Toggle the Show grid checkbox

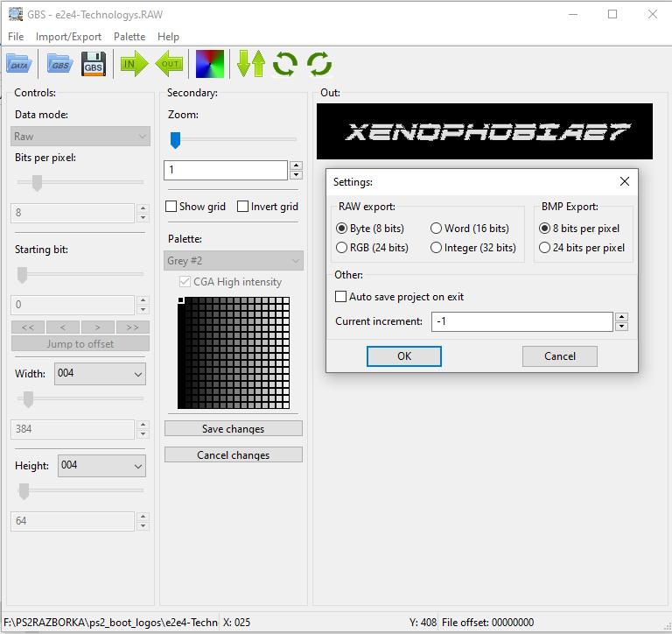pyautogui.click(x=171, y=207)
